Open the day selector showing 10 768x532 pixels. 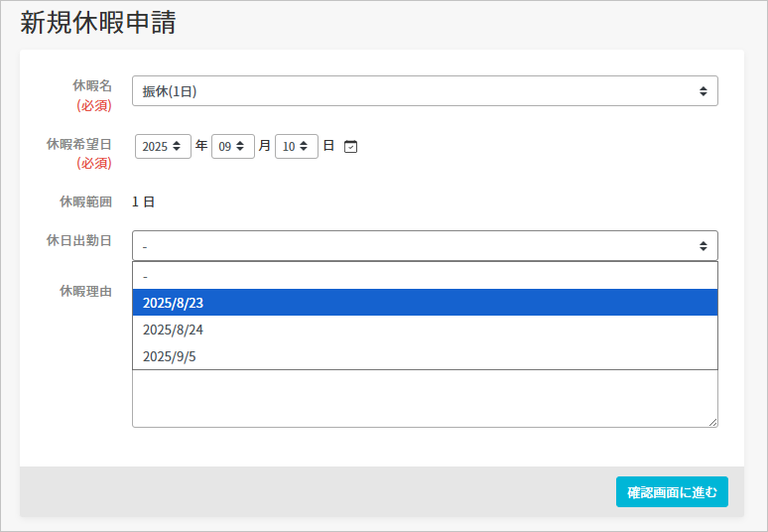point(297,147)
